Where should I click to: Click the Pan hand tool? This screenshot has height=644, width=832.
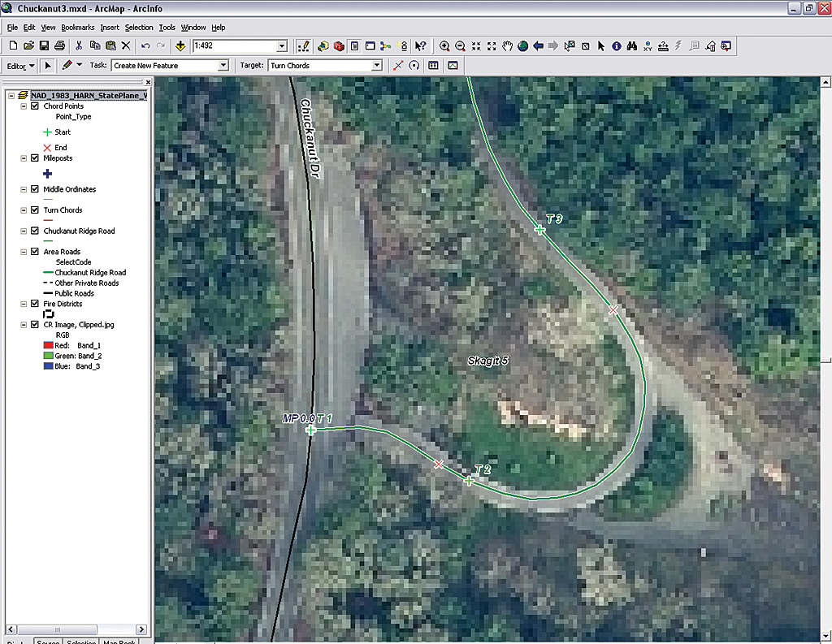pyautogui.click(x=507, y=46)
